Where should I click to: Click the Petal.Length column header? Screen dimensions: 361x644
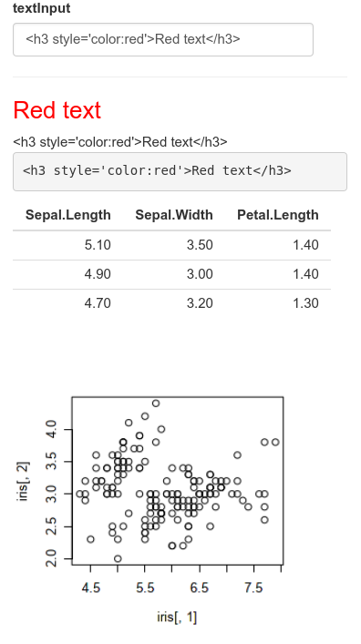tap(277, 215)
